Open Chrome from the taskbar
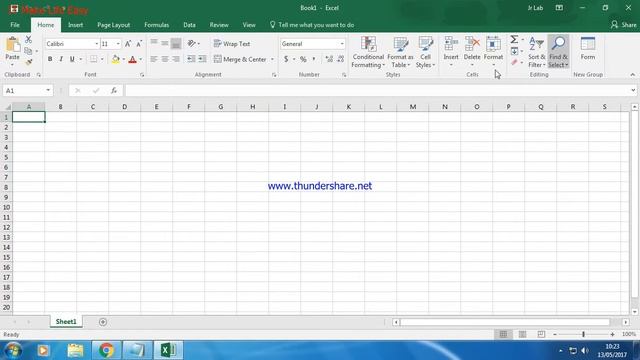The height and width of the screenshot is (360, 640). click(x=107, y=350)
